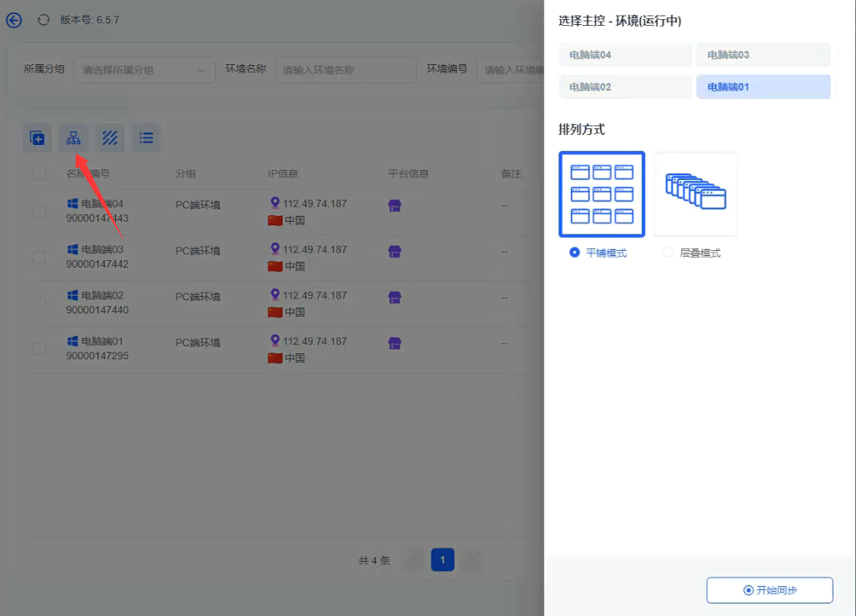Click the diagonal stripes toolbar icon
The height and width of the screenshot is (616, 856).
pyautogui.click(x=110, y=138)
